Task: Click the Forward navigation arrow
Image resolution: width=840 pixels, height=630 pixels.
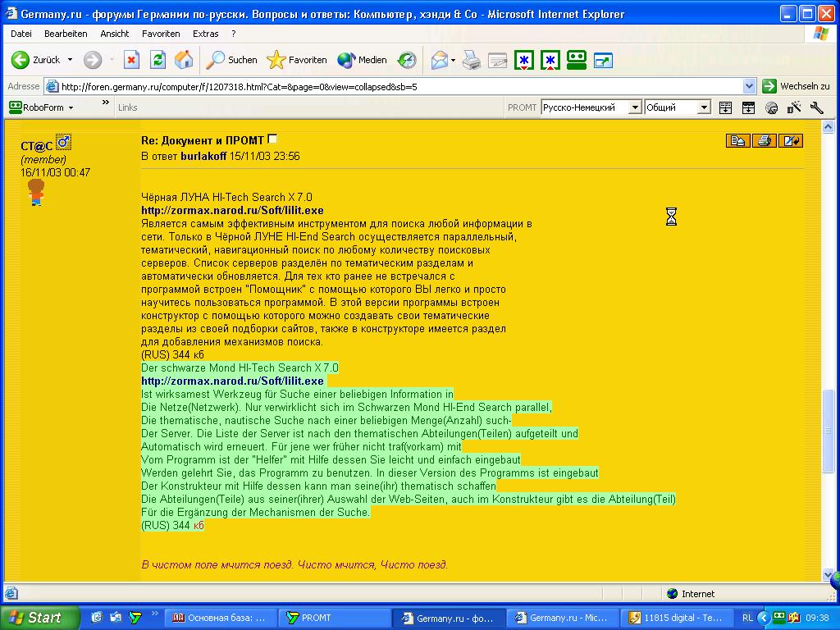Action: pos(93,60)
